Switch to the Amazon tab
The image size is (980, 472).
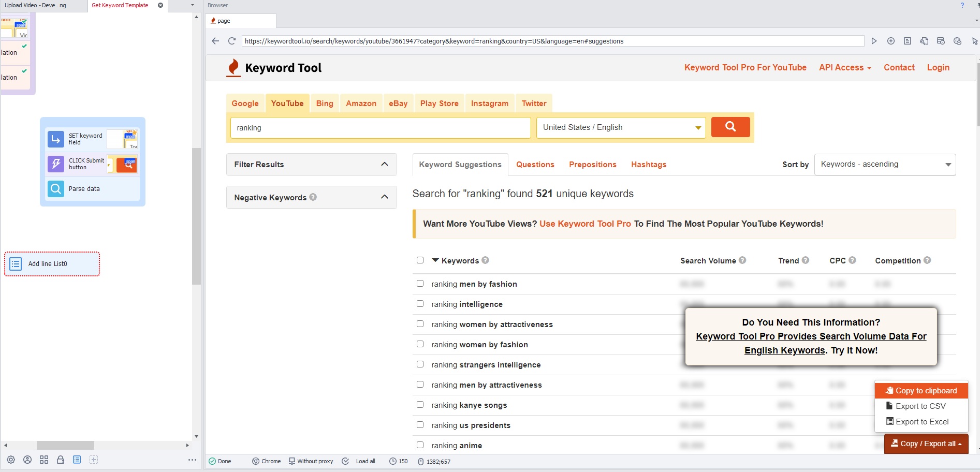(x=361, y=103)
